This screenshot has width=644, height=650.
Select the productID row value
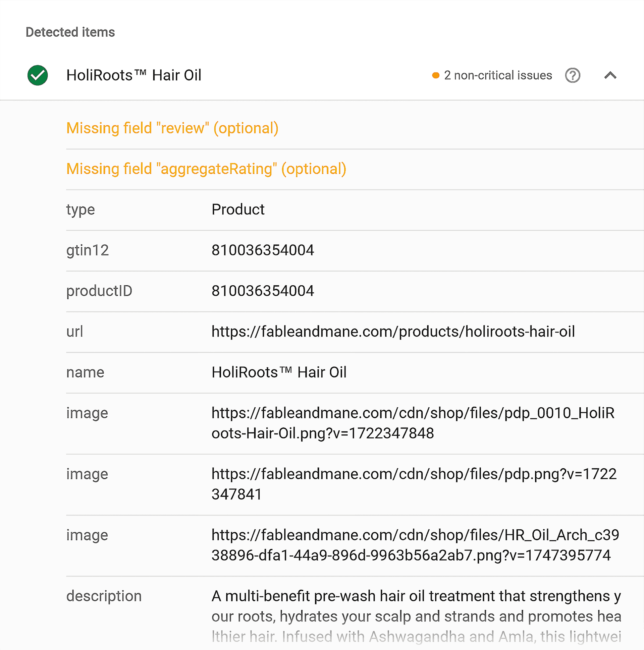click(263, 291)
